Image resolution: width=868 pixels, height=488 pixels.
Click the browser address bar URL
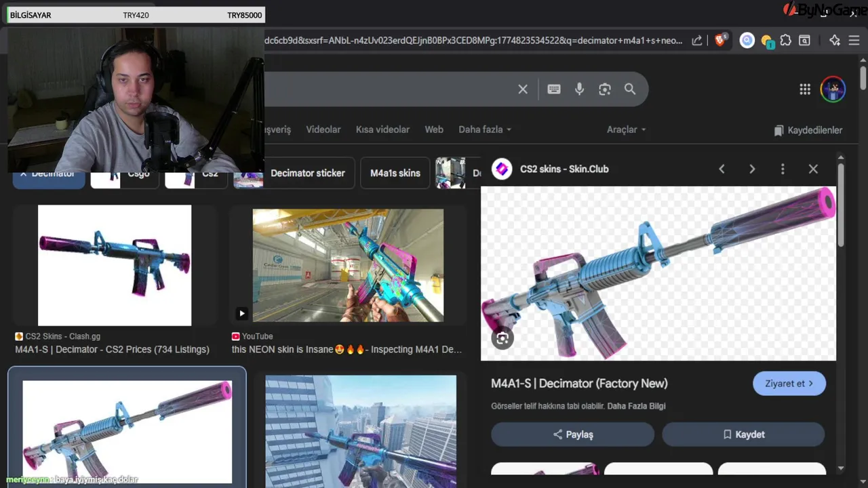coord(473,41)
